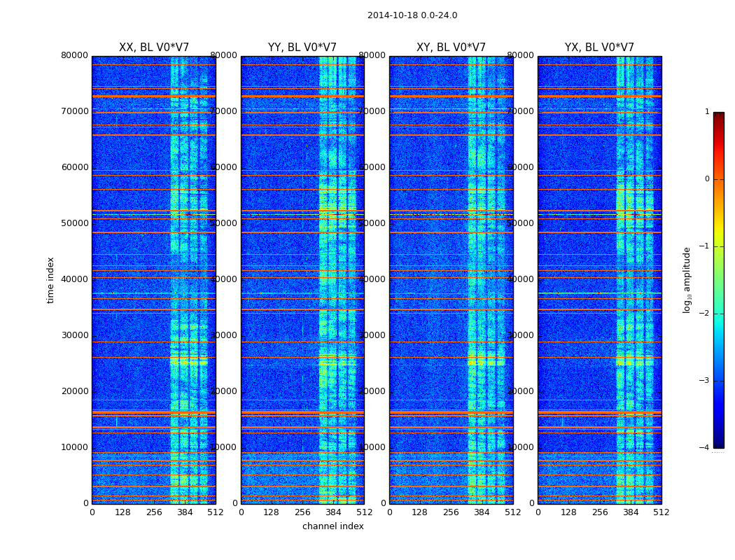The image size is (735, 560).
Task: Click the colorbar near the 0 tick
Action: click(719, 179)
